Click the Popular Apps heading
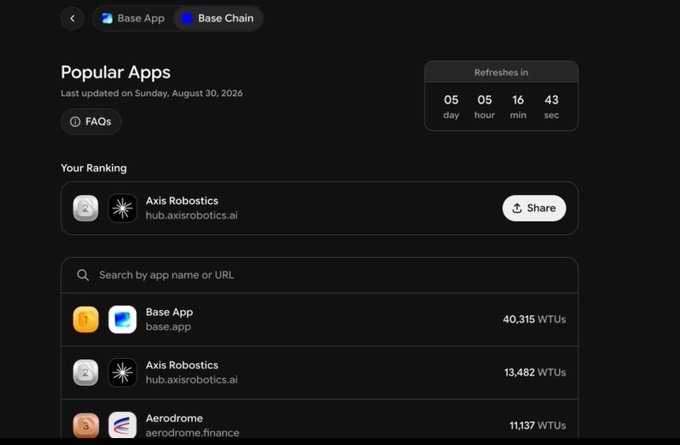The height and width of the screenshot is (445, 680). (116, 72)
